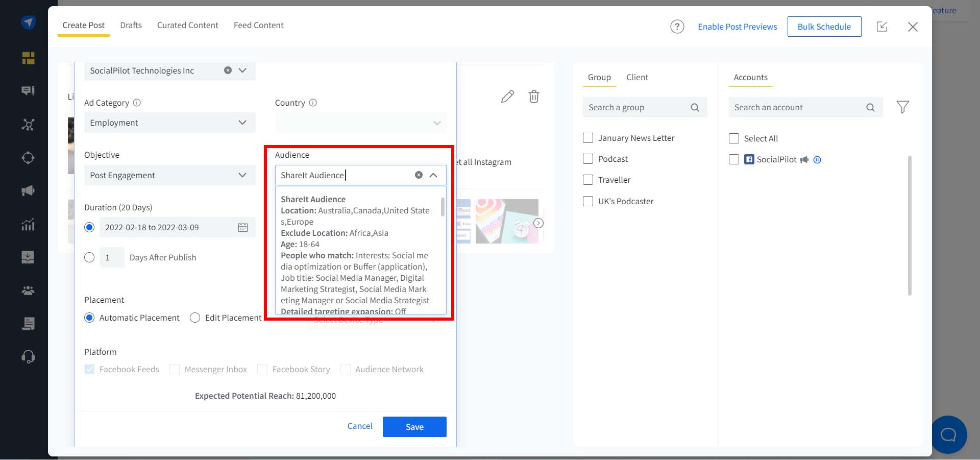The height and width of the screenshot is (460, 980).
Task: Collapse the Audience dropdown chevron
Action: [433, 175]
